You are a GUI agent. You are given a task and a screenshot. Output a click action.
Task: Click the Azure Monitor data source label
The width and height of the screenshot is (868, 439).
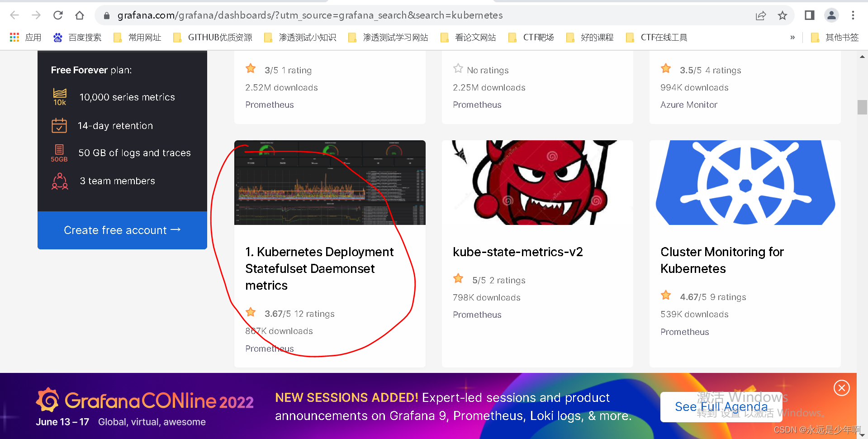click(688, 105)
